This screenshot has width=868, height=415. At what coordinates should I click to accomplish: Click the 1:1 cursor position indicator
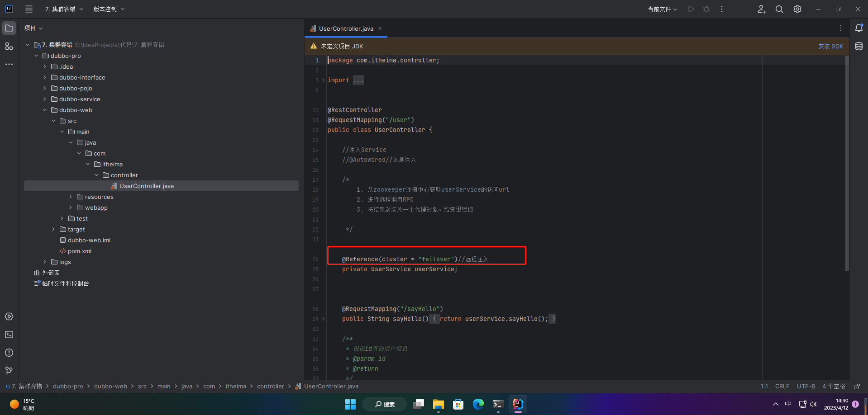[x=764, y=387]
